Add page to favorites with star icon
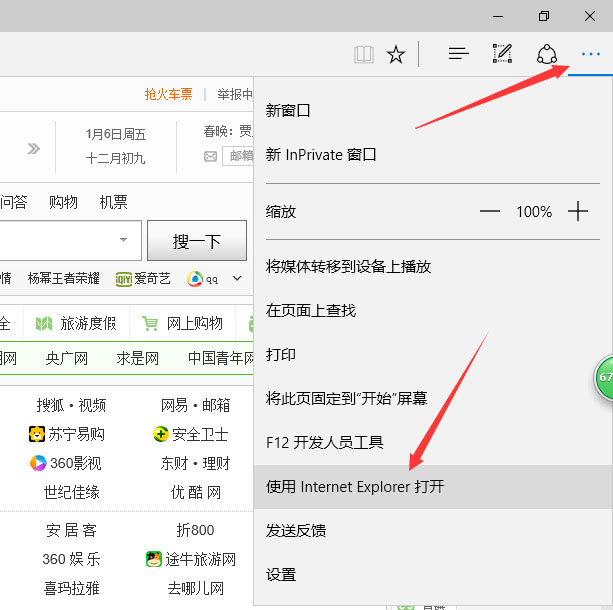The image size is (613, 610). [396, 54]
